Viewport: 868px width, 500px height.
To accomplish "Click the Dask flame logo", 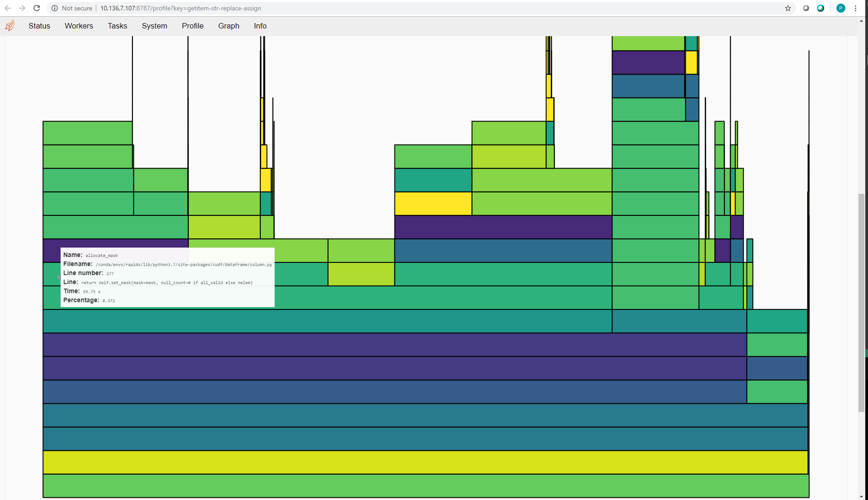I will coord(9,26).
